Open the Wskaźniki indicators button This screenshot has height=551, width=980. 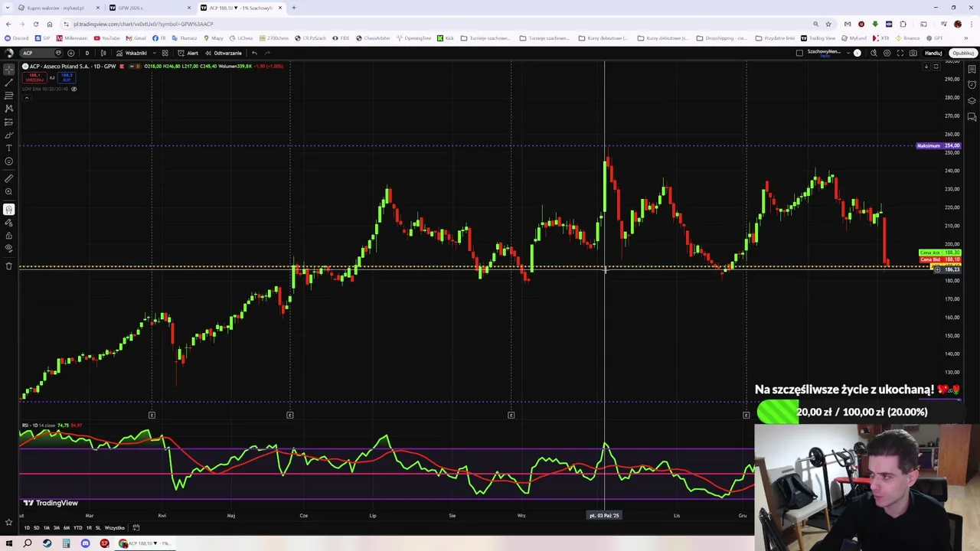tap(131, 53)
